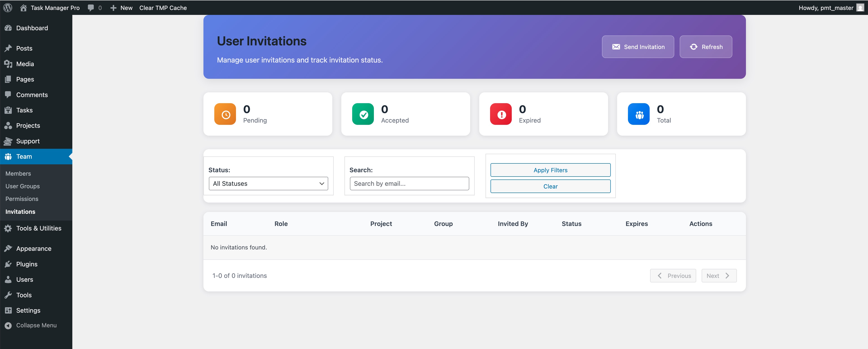Viewport: 868px width, 349px height.
Task: Click the red Expired alert icon
Action: (x=501, y=114)
